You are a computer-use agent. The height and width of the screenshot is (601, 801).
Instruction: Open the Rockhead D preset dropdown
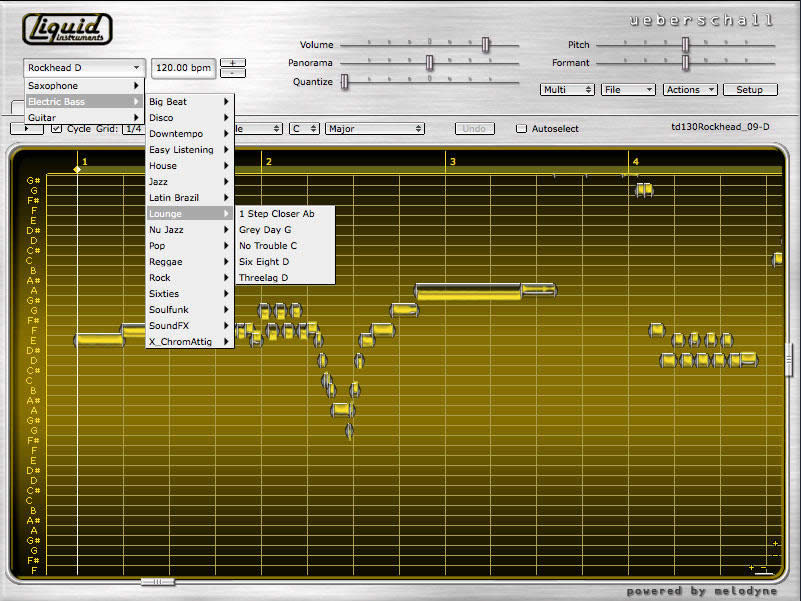tap(84, 67)
